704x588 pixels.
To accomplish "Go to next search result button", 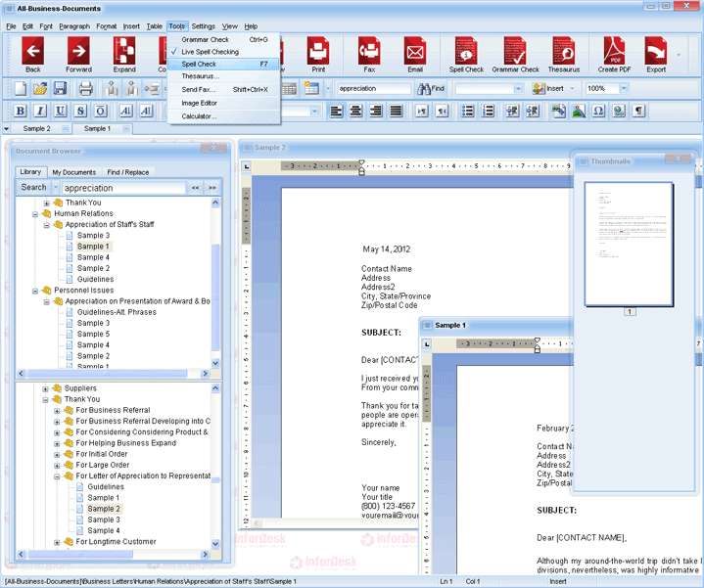I will (x=211, y=188).
